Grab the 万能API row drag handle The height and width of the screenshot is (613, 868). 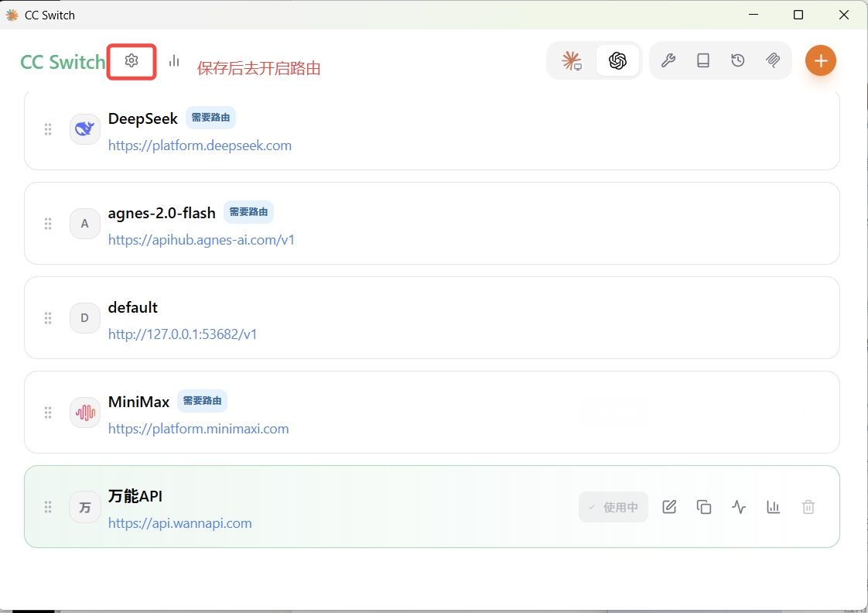48,507
